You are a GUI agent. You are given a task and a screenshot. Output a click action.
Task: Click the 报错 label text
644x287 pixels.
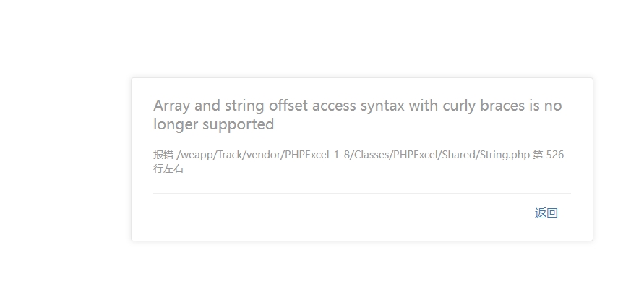click(x=163, y=155)
